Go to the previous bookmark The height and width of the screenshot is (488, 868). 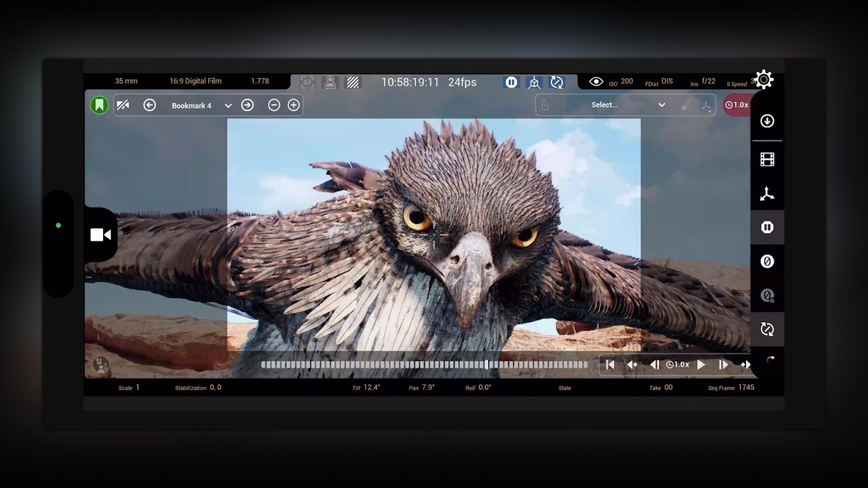coord(150,105)
